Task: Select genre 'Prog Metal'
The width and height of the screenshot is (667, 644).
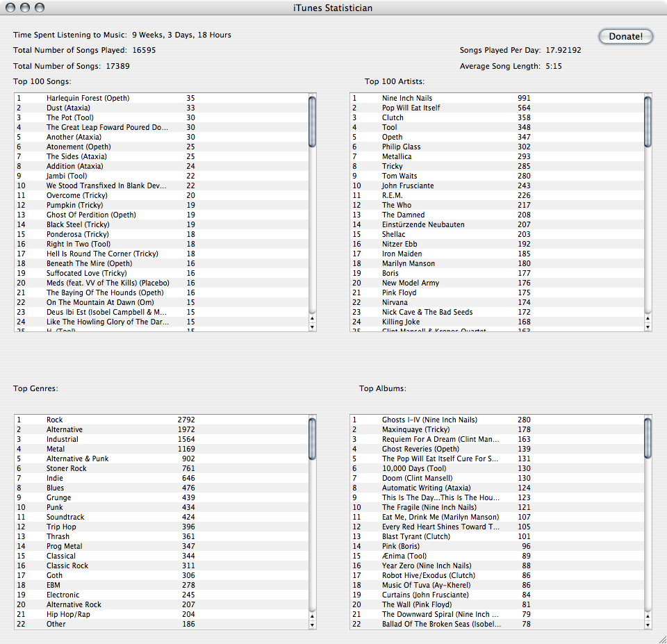Action: click(161, 546)
